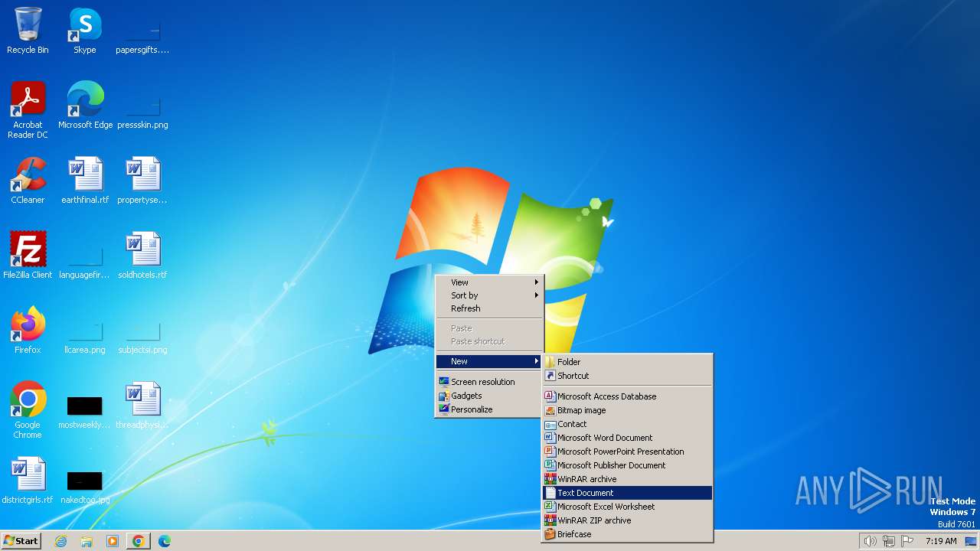Select the Microsoft Edge desktop shortcut
The image size is (980, 551).
click(x=85, y=105)
